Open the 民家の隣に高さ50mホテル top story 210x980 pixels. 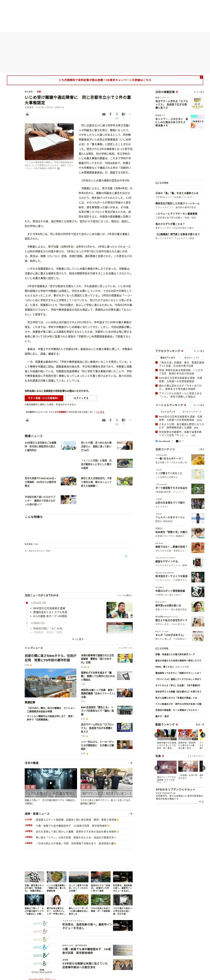click(x=50, y=658)
